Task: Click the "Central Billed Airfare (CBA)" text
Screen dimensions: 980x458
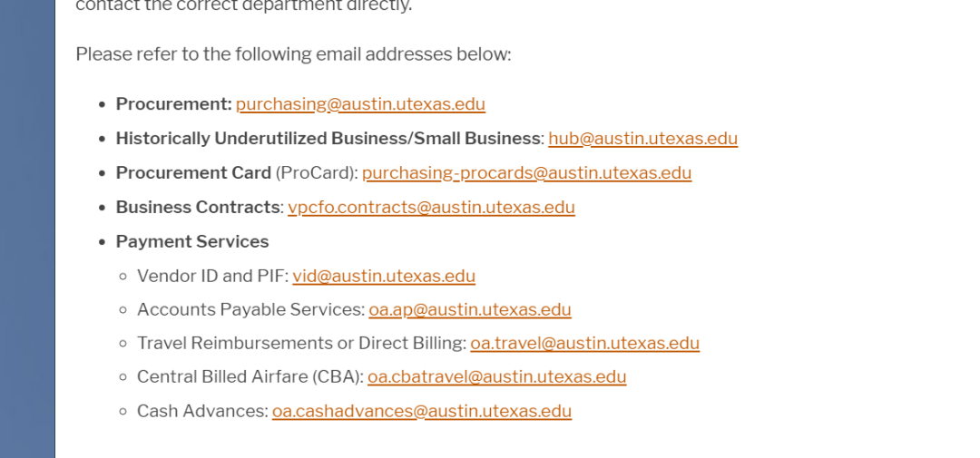Action: pyautogui.click(x=250, y=377)
